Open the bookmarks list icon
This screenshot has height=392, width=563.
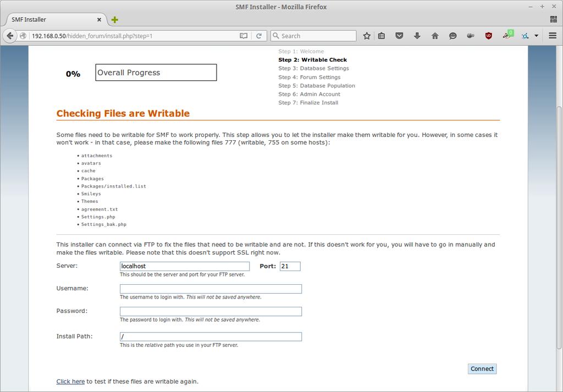(x=382, y=36)
